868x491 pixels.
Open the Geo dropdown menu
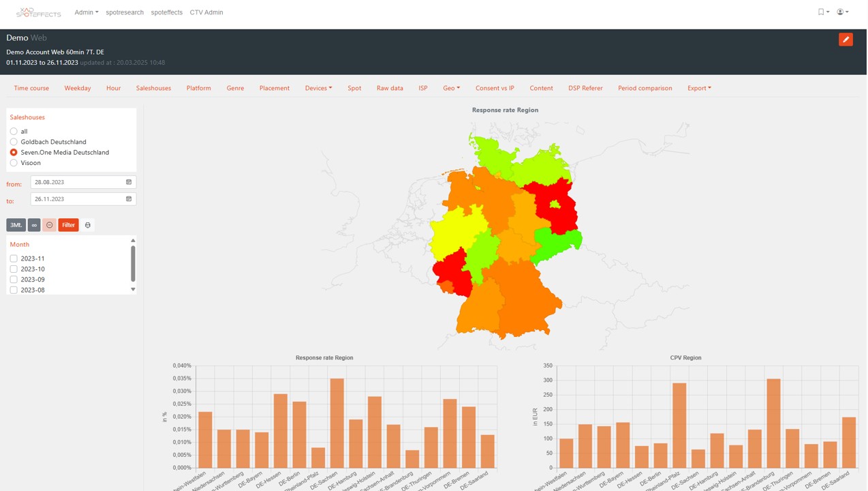[x=451, y=88]
